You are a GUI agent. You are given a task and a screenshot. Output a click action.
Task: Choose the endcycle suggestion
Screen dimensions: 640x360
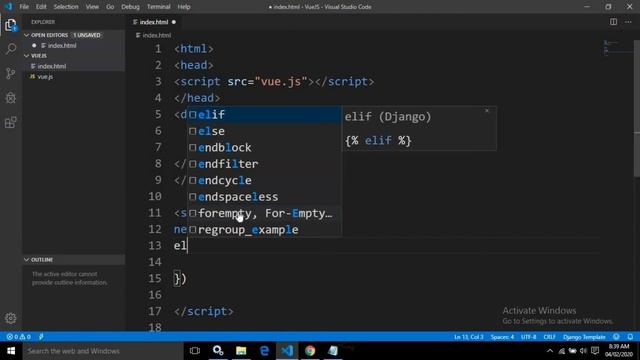(x=264, y=180)
